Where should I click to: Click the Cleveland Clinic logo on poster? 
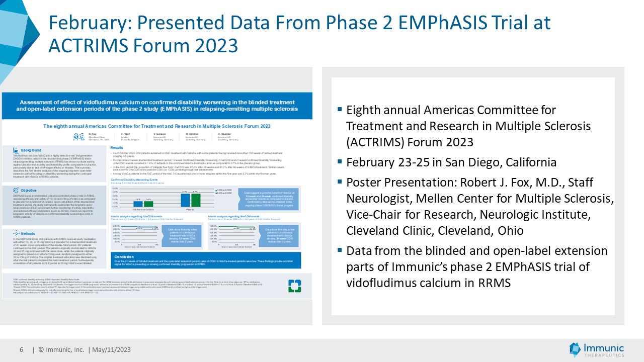point(295,286)
